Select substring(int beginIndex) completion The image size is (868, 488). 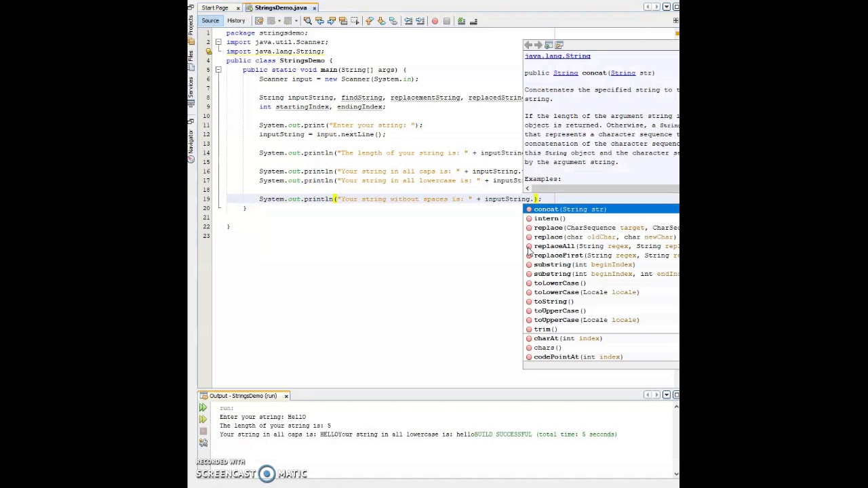click(x=601, y=264)
